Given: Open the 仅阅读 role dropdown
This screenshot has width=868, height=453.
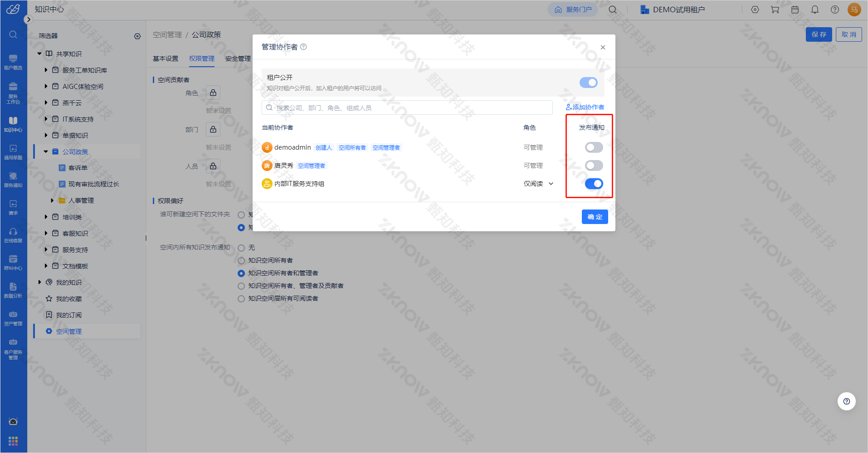Looking at the screenshot, I should pos(539,184).
